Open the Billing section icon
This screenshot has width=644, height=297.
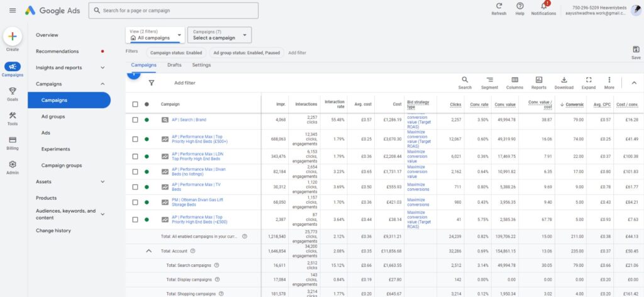click(13, 140)
